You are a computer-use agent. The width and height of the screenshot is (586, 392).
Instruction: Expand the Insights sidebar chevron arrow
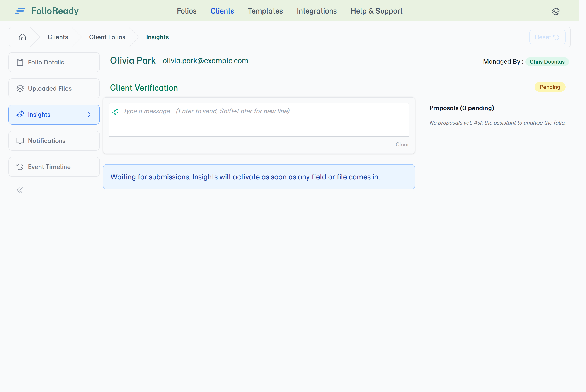[89, 115]
